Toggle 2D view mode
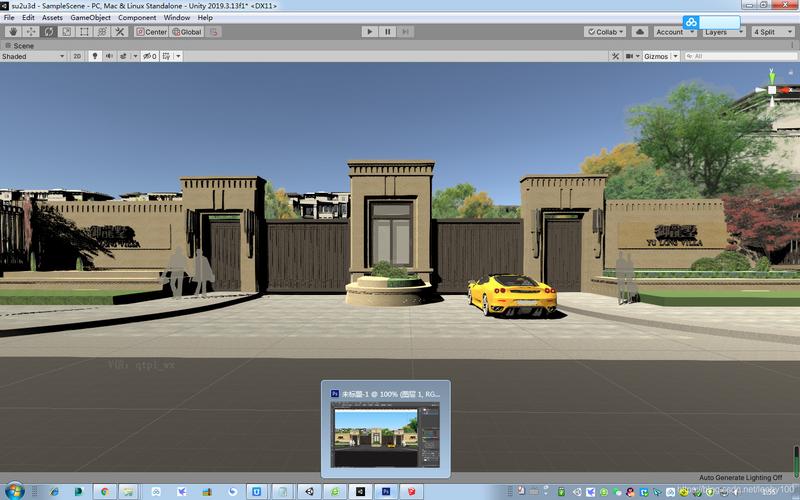Screen dimensions: 800x500 coord(77,56)
